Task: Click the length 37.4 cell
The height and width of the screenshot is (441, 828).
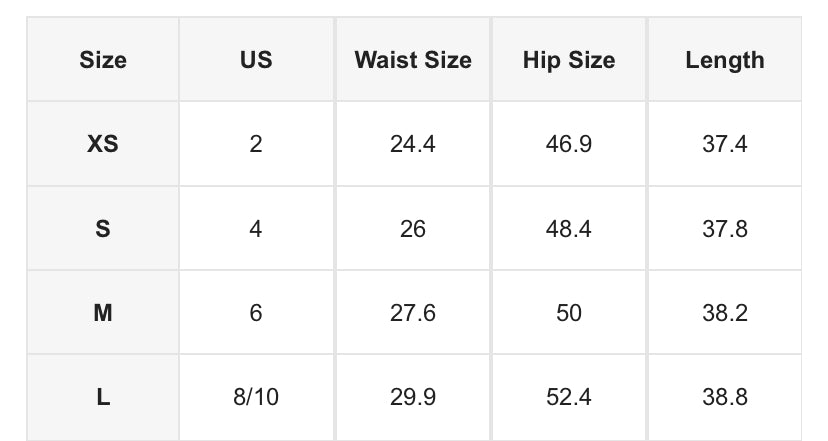Action: [x=724, y=144]
